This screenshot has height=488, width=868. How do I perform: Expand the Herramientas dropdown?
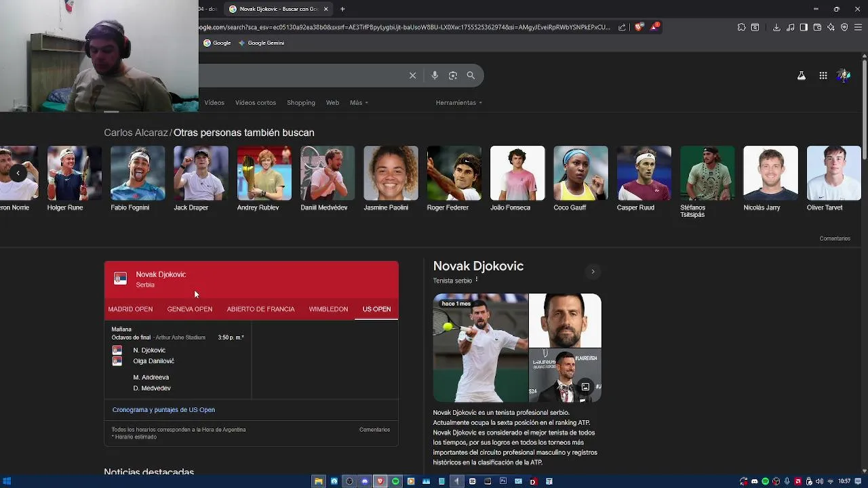[x=459, y=102]
